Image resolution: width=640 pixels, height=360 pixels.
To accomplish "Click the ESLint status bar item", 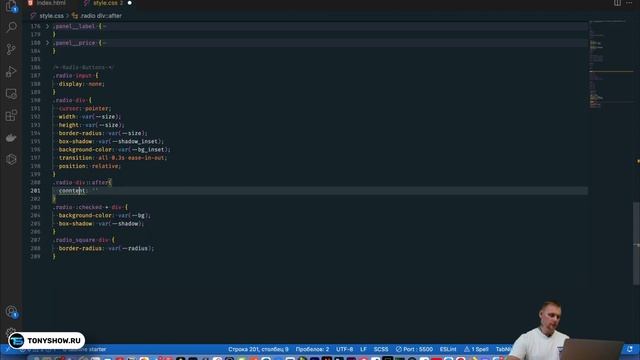I will click(x=448, y=349).
